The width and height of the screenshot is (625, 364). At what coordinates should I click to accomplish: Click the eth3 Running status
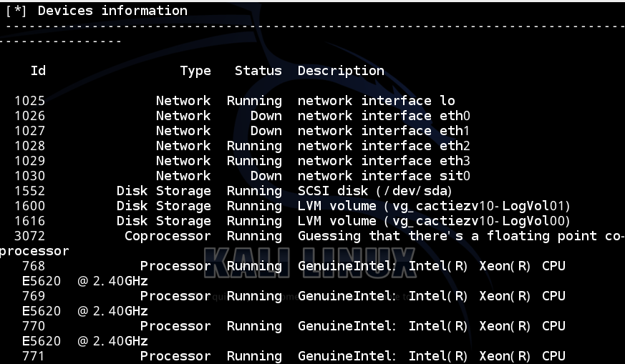click(x=254, y=162)
